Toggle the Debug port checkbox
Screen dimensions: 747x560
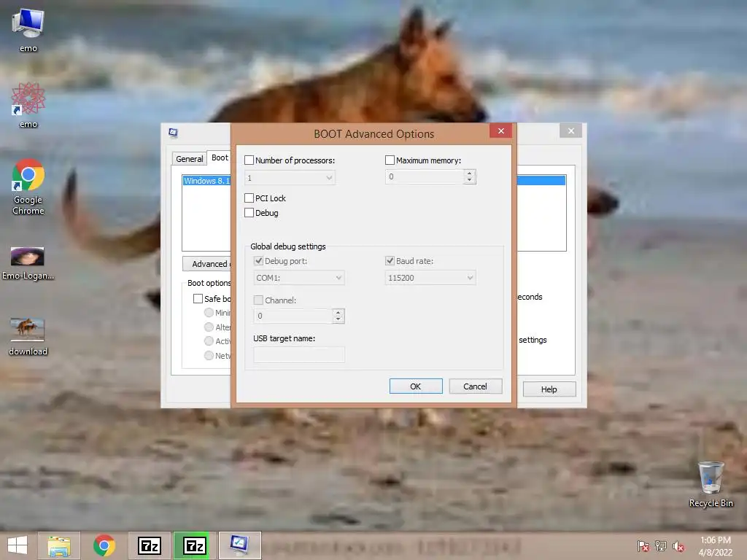259,260
